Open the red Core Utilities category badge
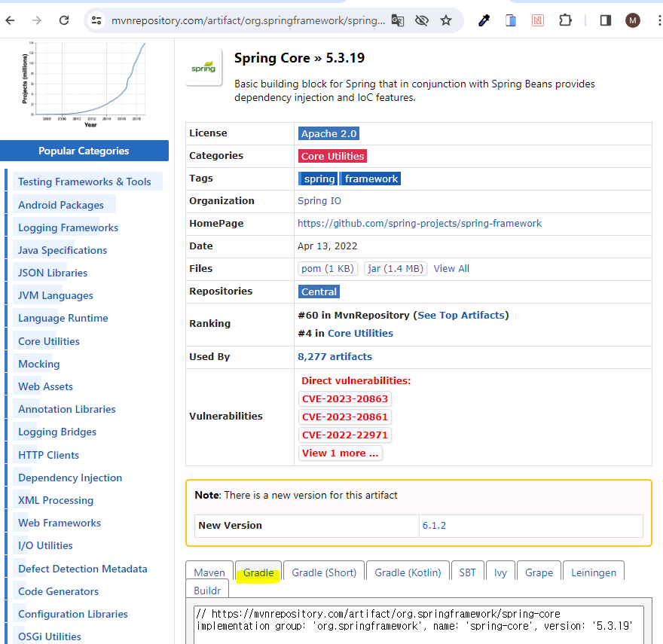The image size is (663, 644). 332,156
